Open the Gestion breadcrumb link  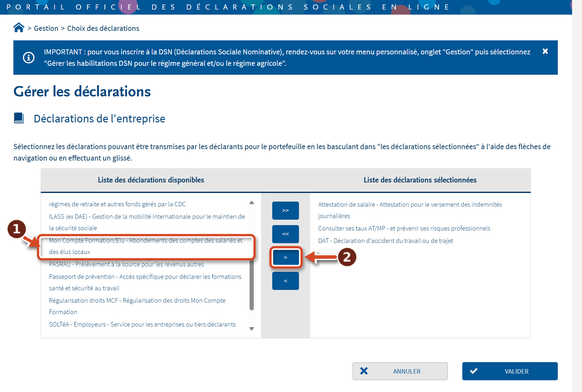click(46, 28)
